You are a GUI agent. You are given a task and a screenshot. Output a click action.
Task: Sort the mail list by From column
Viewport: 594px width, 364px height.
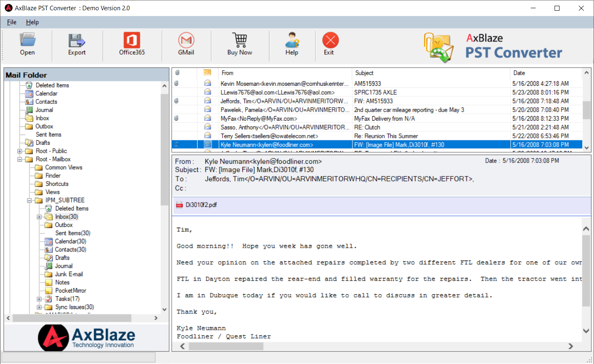click(x=285, y=73)
